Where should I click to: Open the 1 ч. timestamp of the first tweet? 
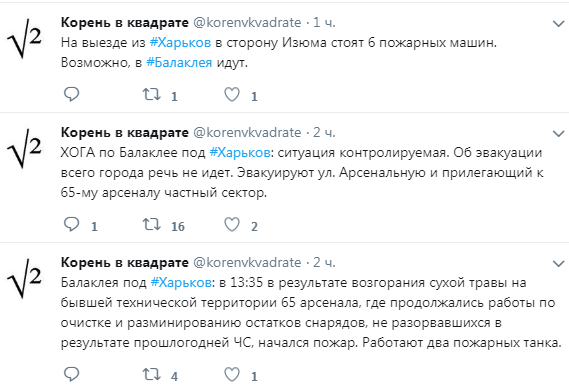[324, 22]
